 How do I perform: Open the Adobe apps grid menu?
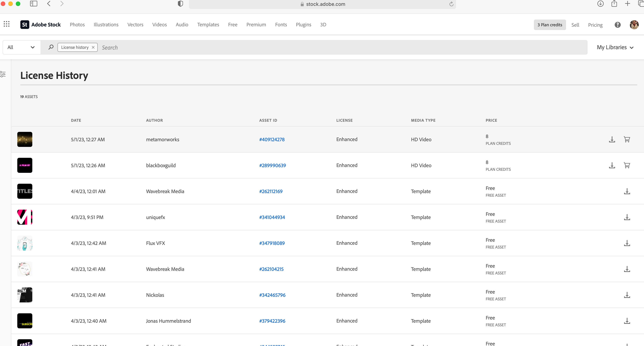point(7,24)
